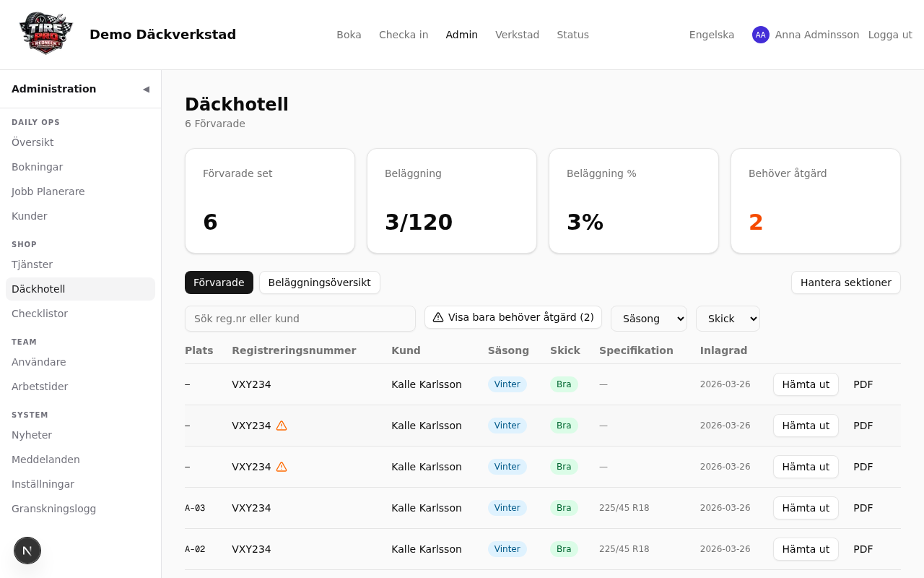Switch language to Engelska
924x578 pixels.
[711, 35]
